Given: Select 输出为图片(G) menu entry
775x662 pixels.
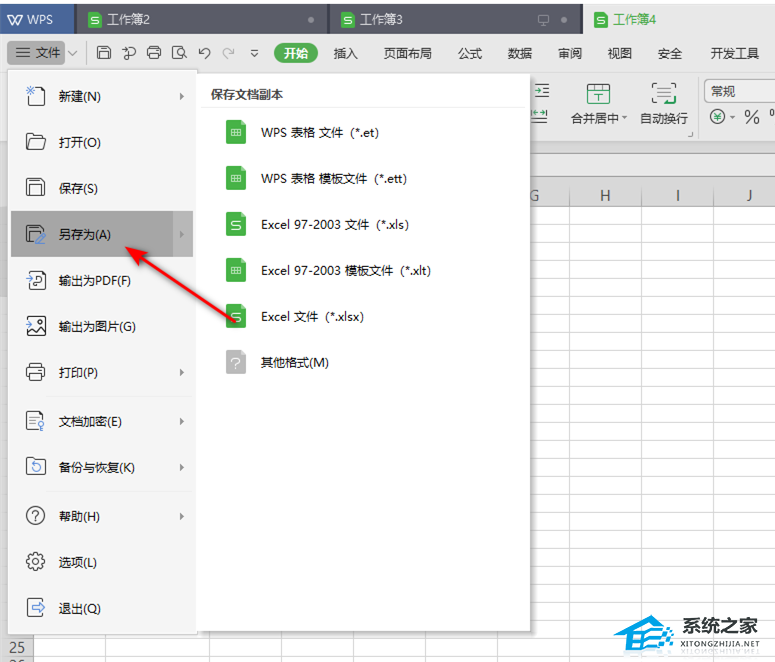Looking at the screenshot, I should (102, 326).
